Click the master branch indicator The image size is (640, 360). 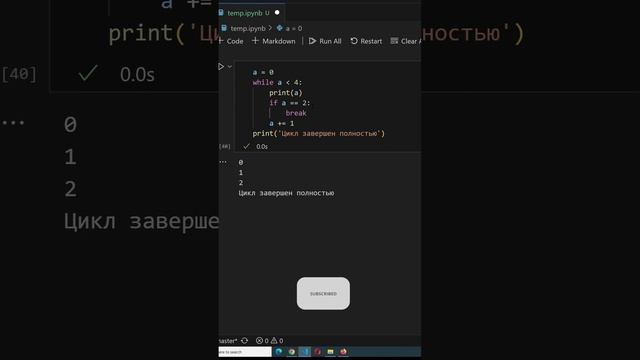pyautogui.click(x=228, y=340)
